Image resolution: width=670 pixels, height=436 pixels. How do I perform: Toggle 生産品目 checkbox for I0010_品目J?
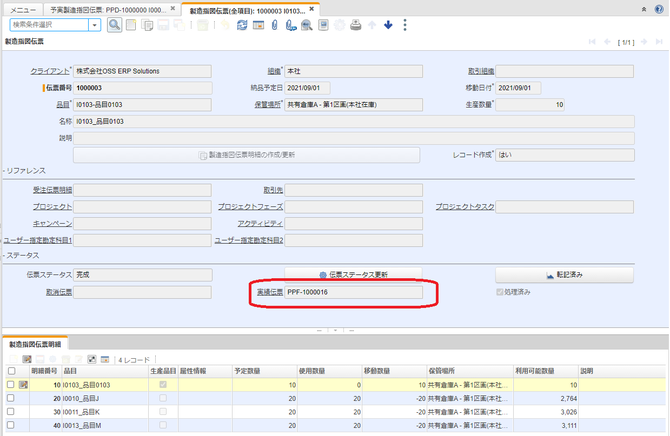(x=163, y=398)
